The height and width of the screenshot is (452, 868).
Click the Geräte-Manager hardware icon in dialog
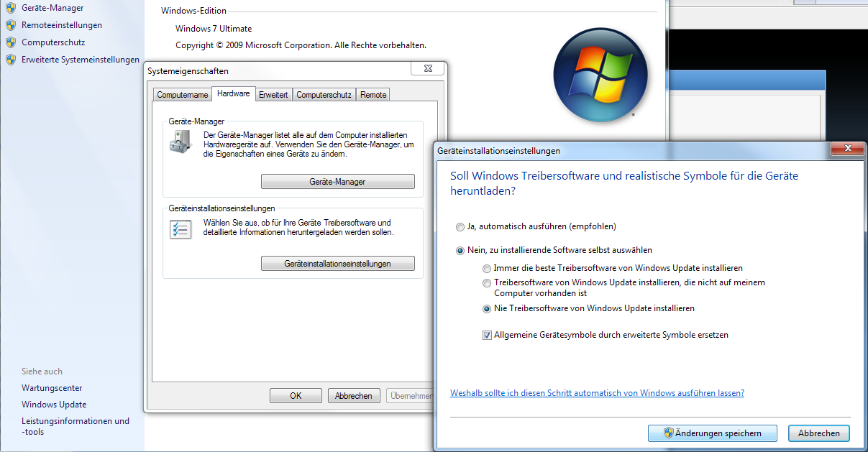click(x=181, y=141)
